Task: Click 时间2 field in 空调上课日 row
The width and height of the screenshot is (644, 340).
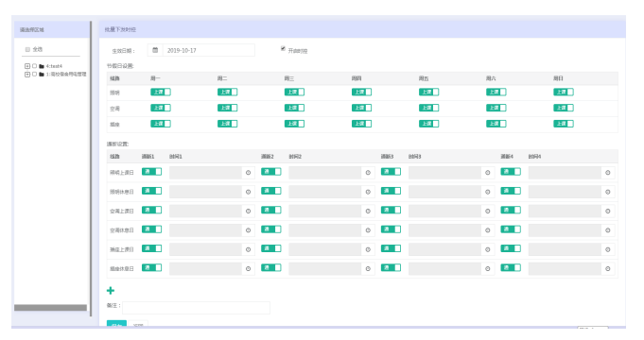Action: [325, 212]
